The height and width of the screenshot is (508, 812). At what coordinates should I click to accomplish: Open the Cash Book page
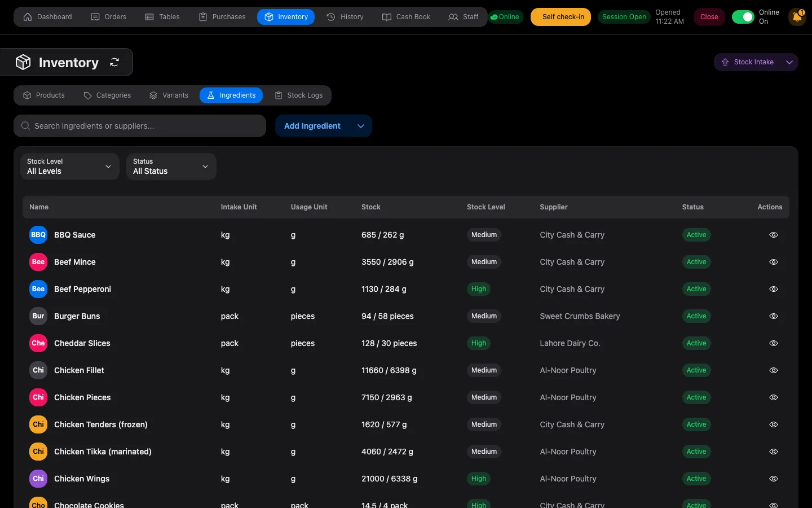(406, 17)
